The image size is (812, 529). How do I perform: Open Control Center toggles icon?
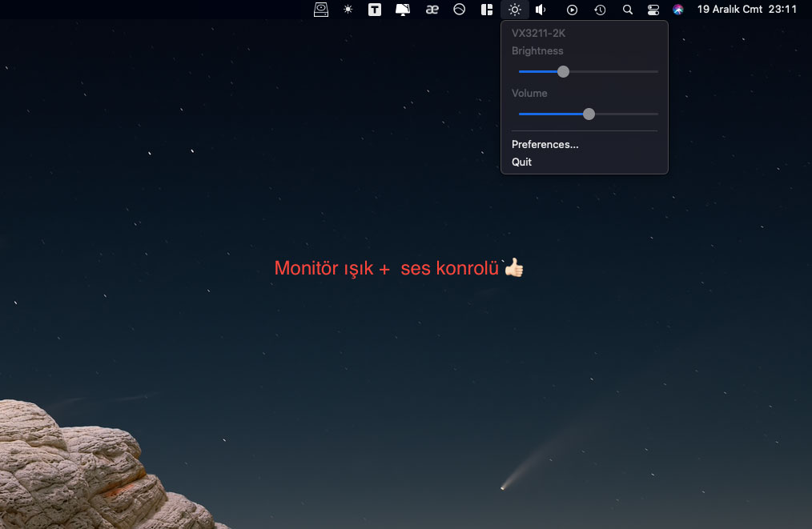(653, 10)
